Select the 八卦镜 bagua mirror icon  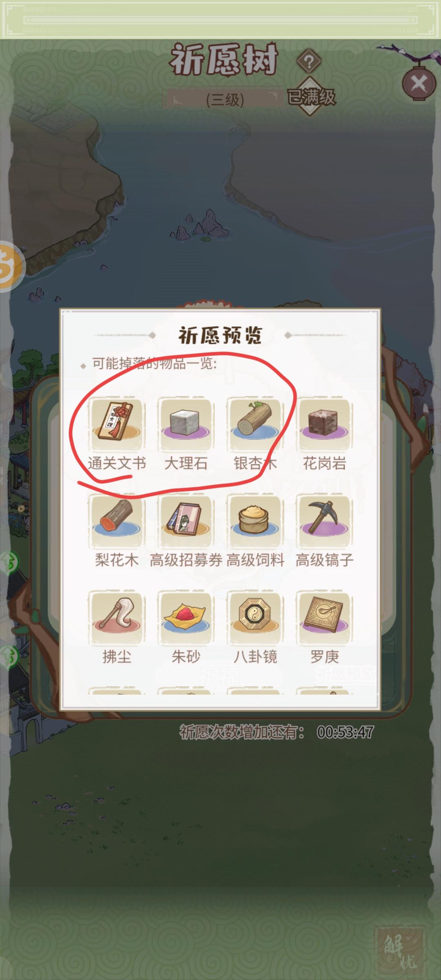click(255, 617)
